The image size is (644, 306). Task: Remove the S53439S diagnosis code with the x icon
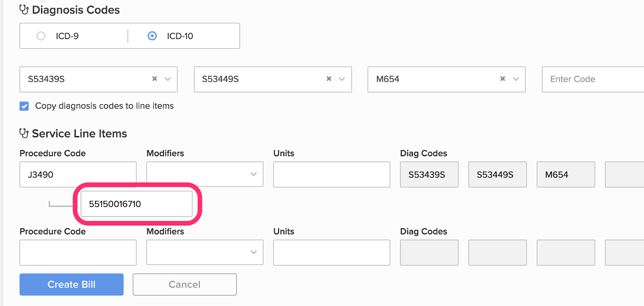(x=155, y=79)
